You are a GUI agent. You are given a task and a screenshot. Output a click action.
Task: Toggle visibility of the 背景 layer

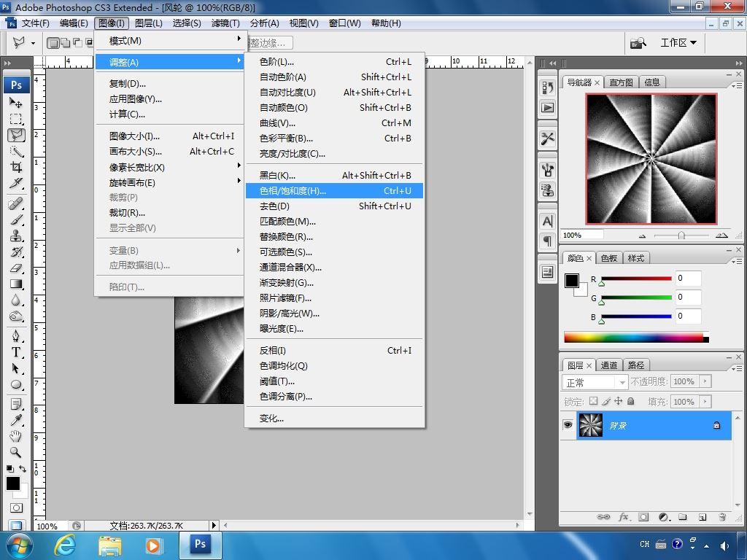pyautogui.click(x=568, y=425)
